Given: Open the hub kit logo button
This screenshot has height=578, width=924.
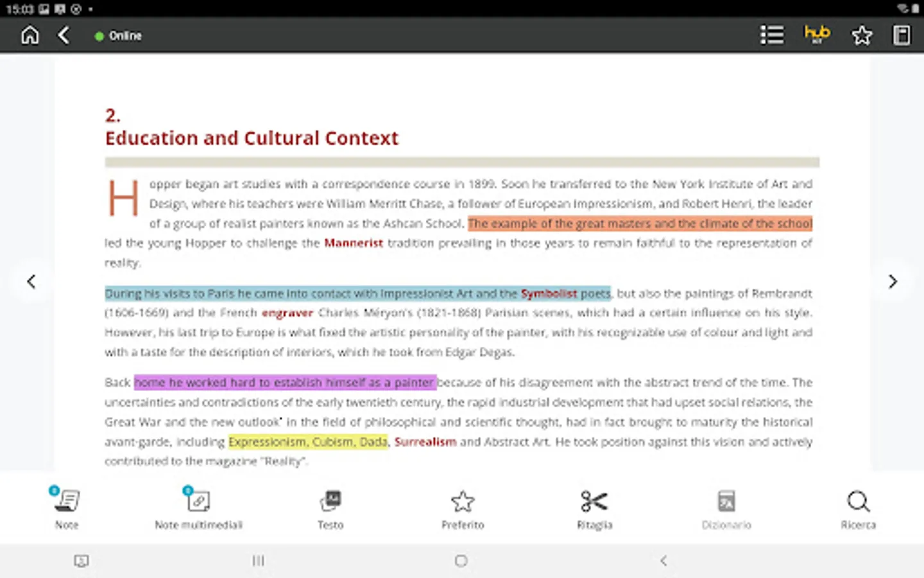Looking at the screenshot, I should point(817,34).
